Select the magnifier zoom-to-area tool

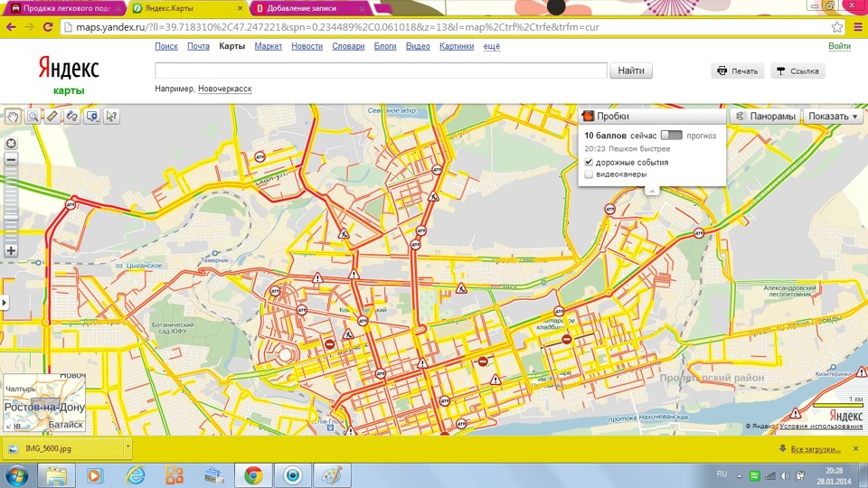pyautogui.click(x=33, y=117)
